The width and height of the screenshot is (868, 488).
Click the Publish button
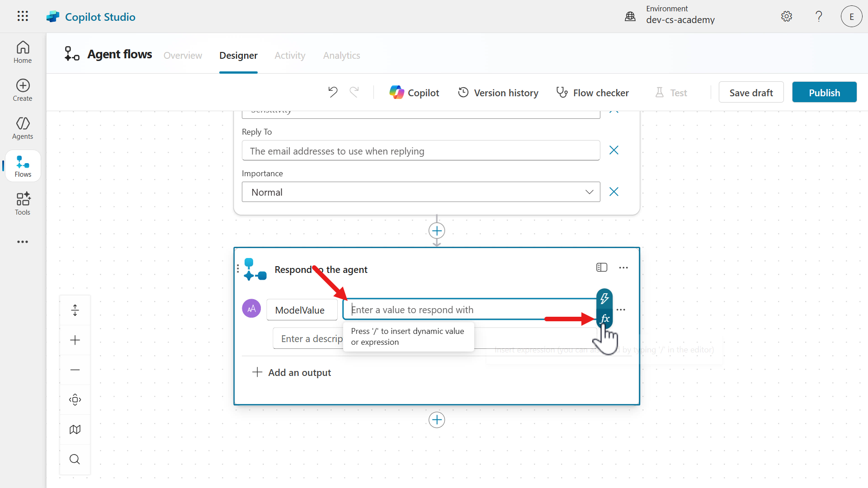pyautogui.click(x=824, y=93)
